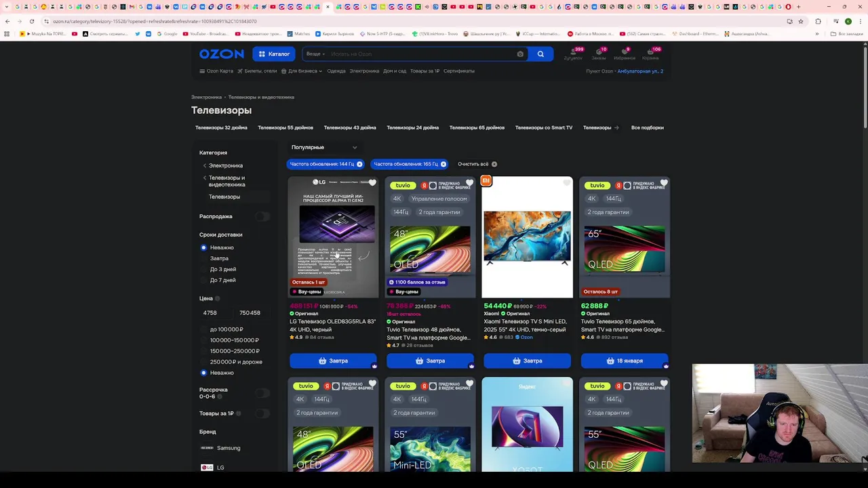Screen dimensions: 868x488
Task: Open the Корзина cart icon
Action: [x=651, y=54]
